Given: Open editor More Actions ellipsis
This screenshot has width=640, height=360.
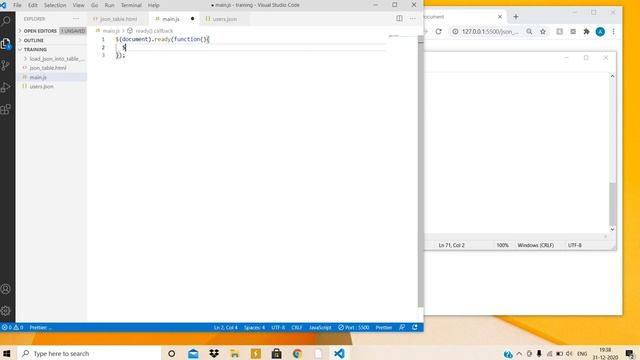Looking at the screenshot, I should coord(413,18).
